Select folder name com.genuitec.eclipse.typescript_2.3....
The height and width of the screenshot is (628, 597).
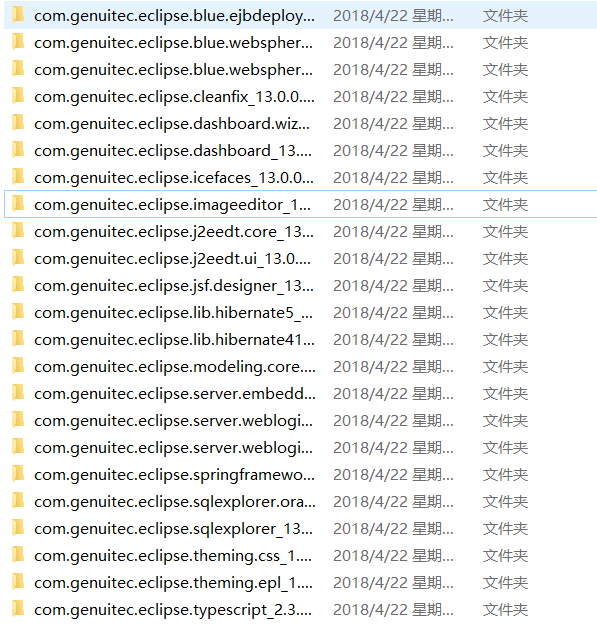[x=173, y=610]
